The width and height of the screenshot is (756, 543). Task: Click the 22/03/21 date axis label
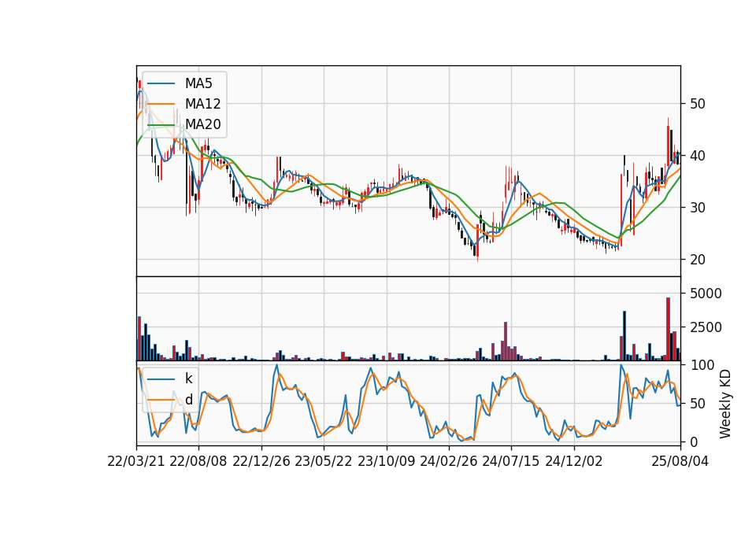click(136, 461)
